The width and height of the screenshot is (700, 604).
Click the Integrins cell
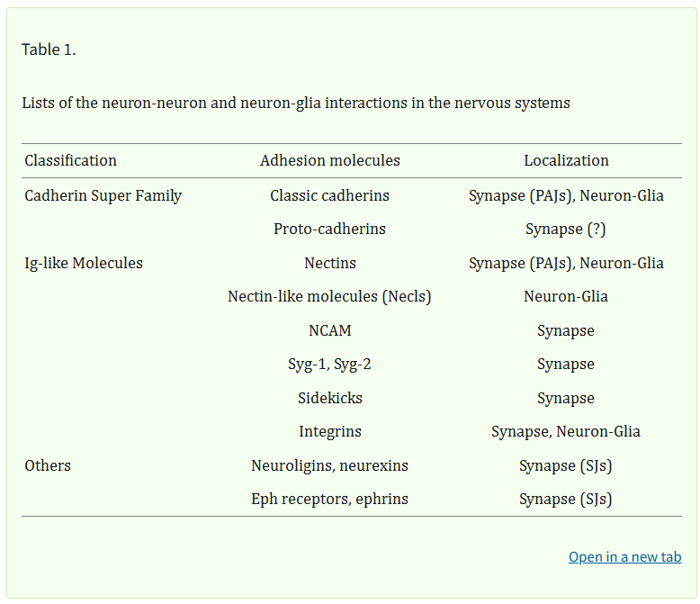pyautogui.click(x=329, y=431)
